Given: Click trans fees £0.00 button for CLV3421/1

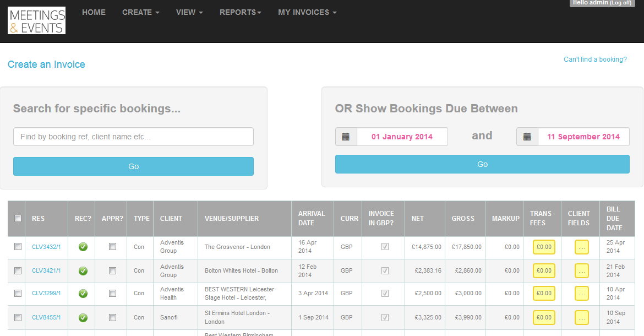Looking at the screenshot, I should [544, 270].
